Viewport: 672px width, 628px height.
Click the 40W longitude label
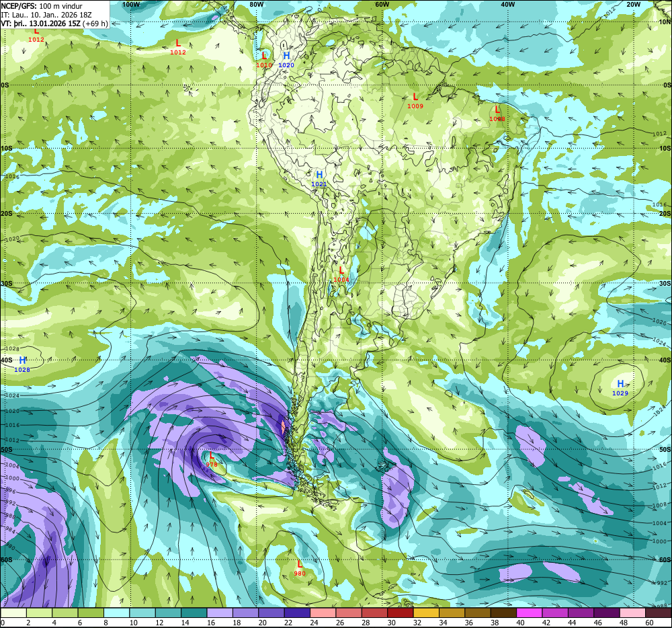[x=507, y=4]
